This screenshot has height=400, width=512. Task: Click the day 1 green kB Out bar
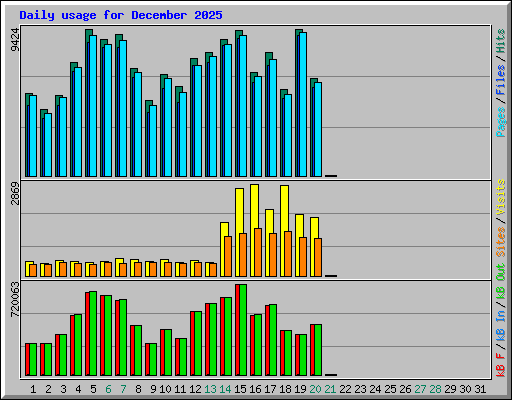click(x=33, y=359)
